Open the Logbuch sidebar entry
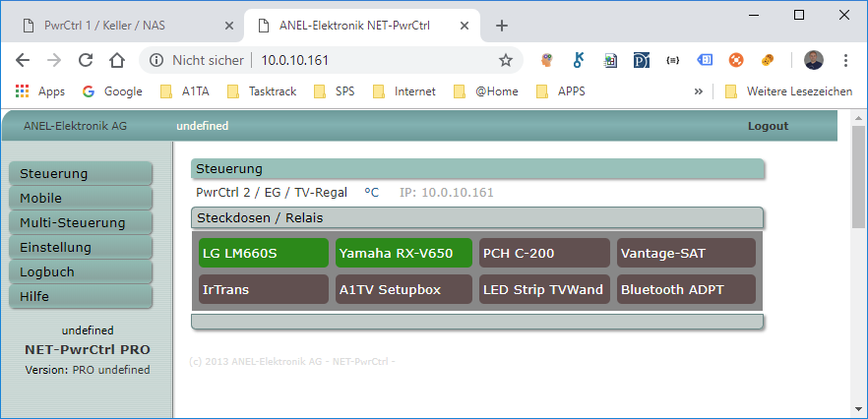This screenshot has height=419, width=868. 81,271
